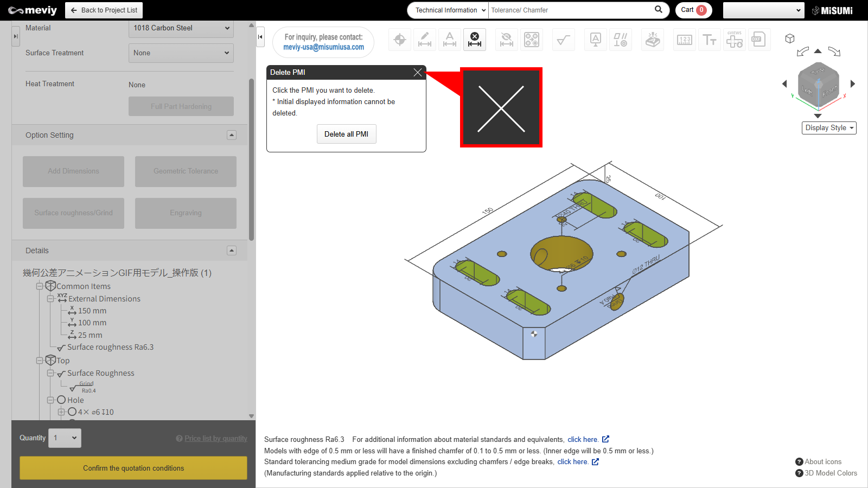The height and width of the screenshot is (488, 868).
Task: Collapse the Top tree node
Action: pyautogui.click(x=40, y=361)
